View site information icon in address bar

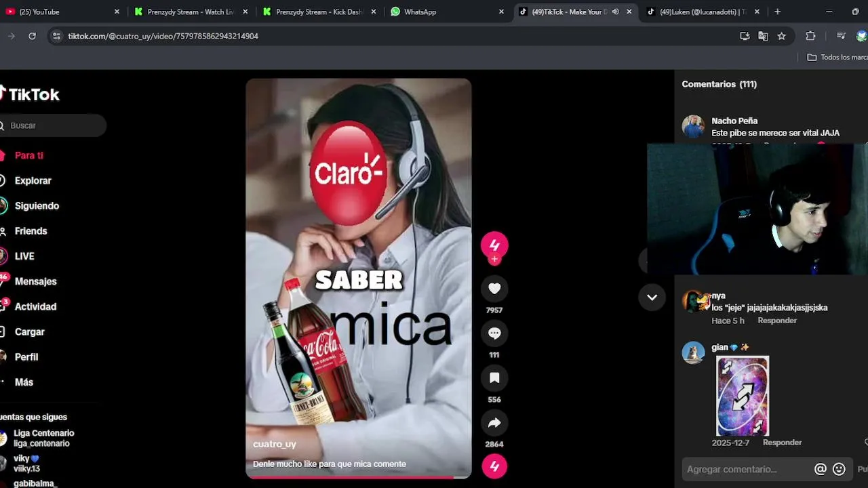tap(56, 36)
